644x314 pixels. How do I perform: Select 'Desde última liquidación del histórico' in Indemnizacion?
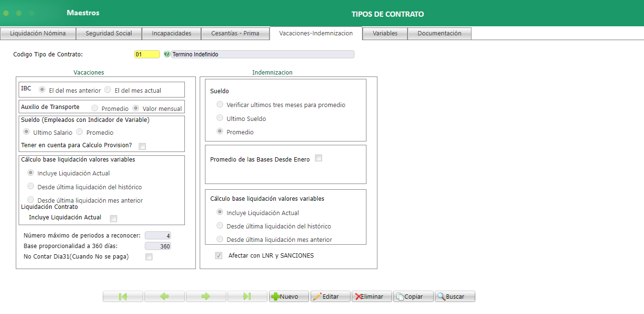pyautogui.click(x=220, y=226)
